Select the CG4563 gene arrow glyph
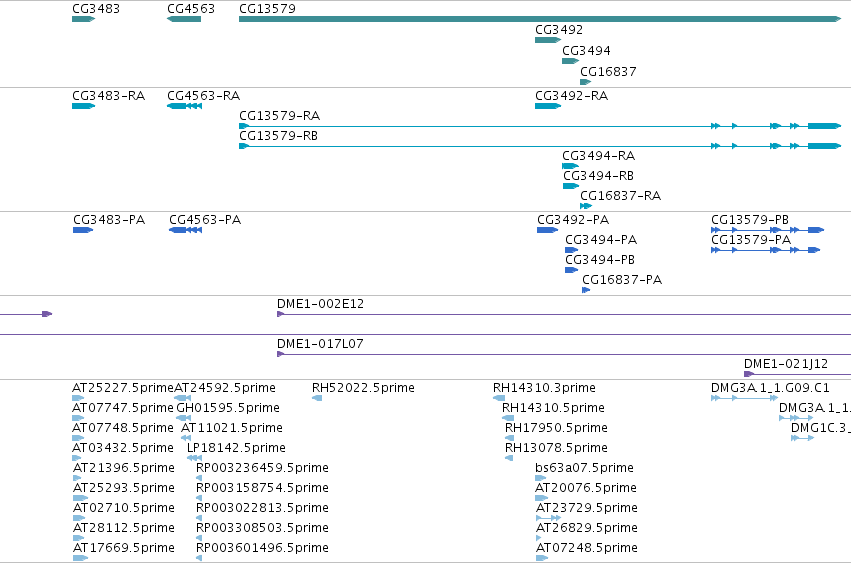 click(x=184, y=19)
